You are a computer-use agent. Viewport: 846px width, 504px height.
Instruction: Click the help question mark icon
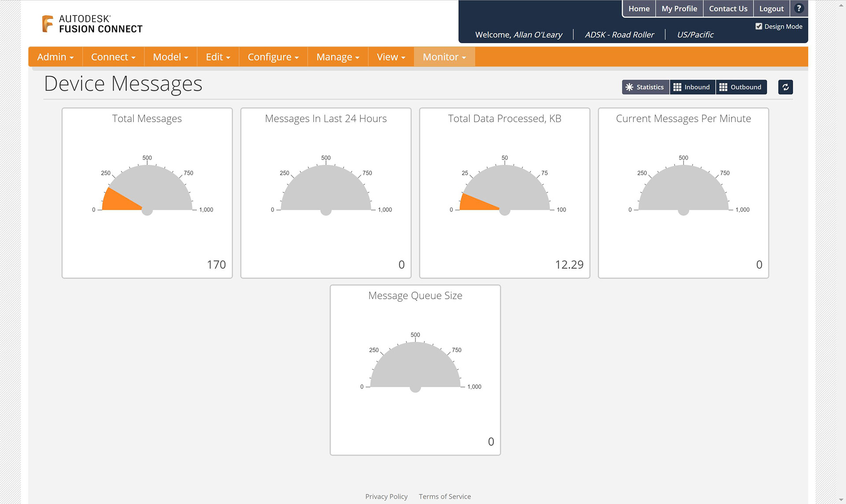click(x=798, y=8)
